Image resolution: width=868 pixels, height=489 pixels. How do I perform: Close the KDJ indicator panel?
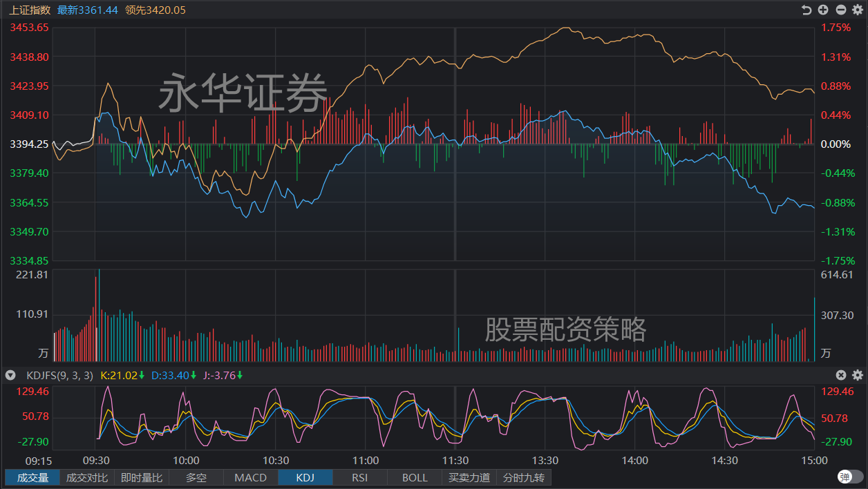point(841,375)
